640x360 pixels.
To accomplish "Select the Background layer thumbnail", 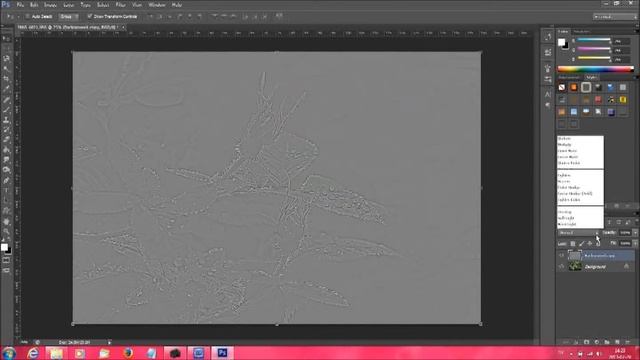I will click(x=575, y=267).
